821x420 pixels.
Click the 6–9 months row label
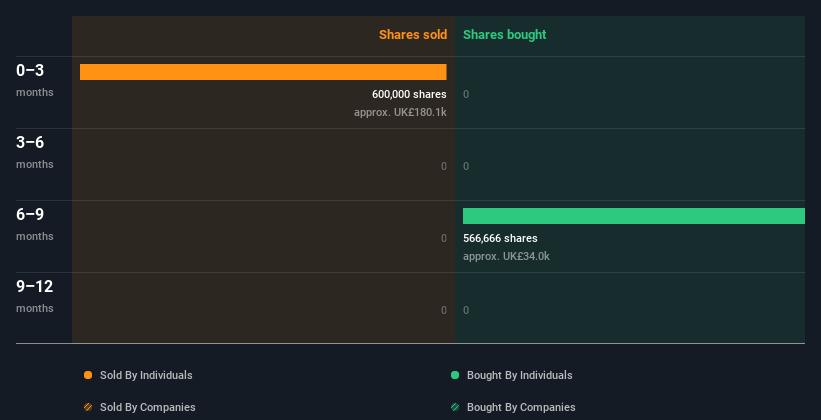[x=35, y=224]
